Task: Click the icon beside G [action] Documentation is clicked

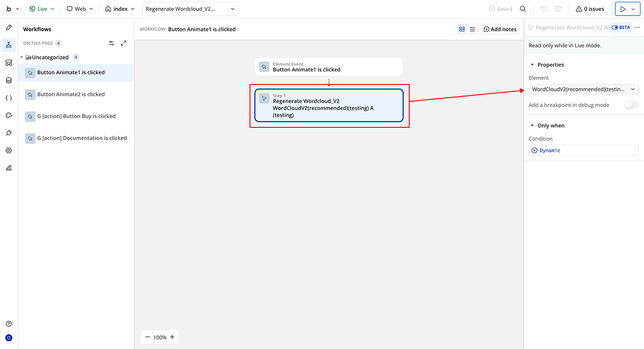Action: [x=30, y=139]
